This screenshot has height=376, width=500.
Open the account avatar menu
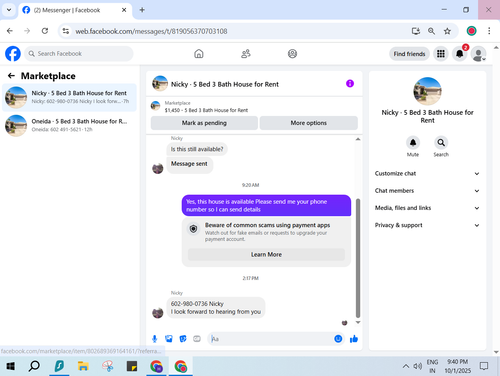point(478,54)
